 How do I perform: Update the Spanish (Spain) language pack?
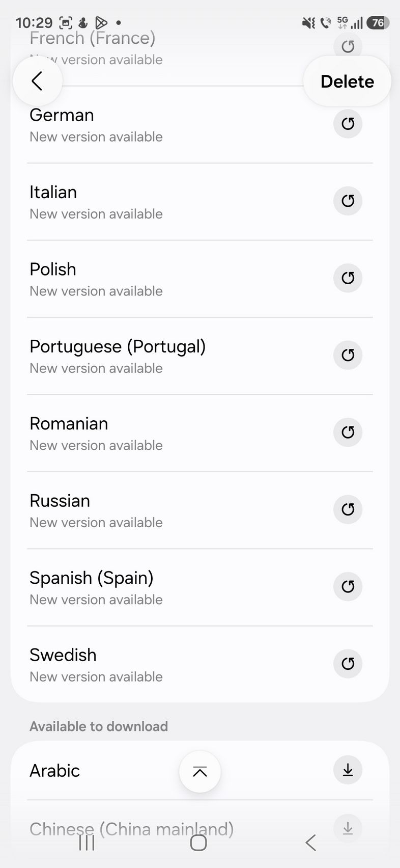click(348, 587)
